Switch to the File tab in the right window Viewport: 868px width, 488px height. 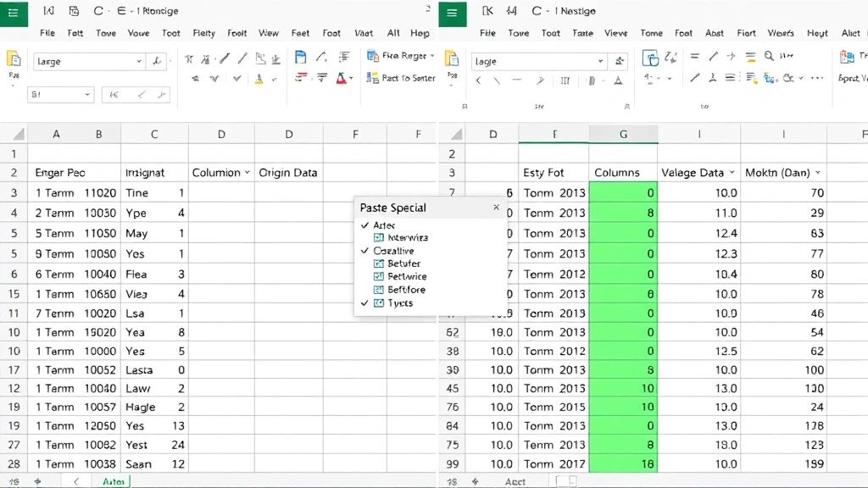(487, 33)
